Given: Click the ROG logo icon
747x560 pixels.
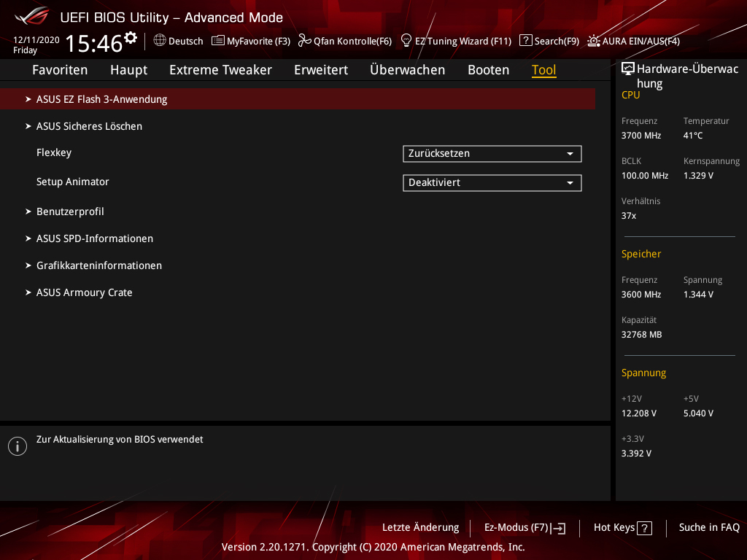Looking at the screenshot, I should click(32, 16).
